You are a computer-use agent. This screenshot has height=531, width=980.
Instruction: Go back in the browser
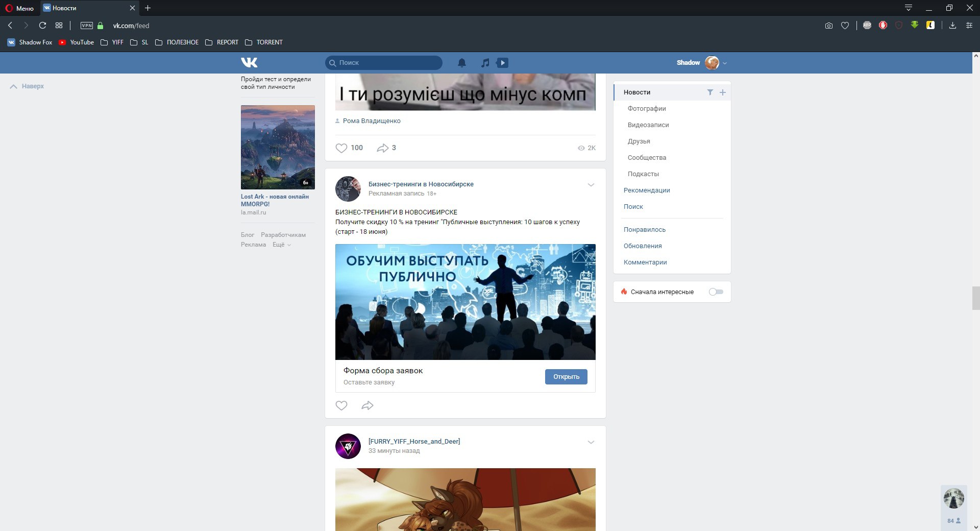click(x=10, y=25)
